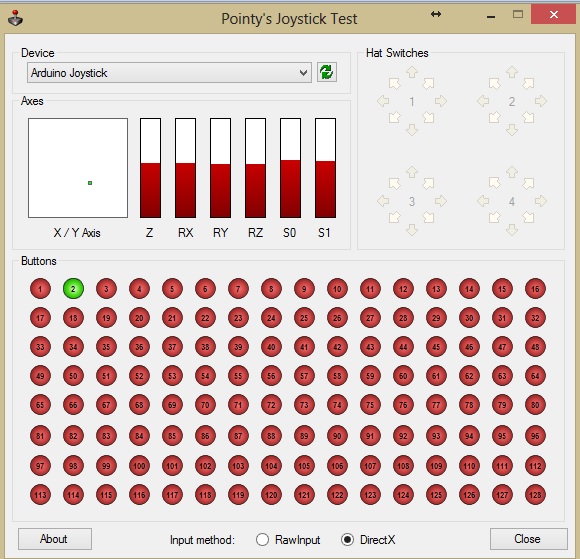The height and width of the screenshot is (559, 580).
Task: Click the X / Y Axis position box
Action: (x=78, y=168)
